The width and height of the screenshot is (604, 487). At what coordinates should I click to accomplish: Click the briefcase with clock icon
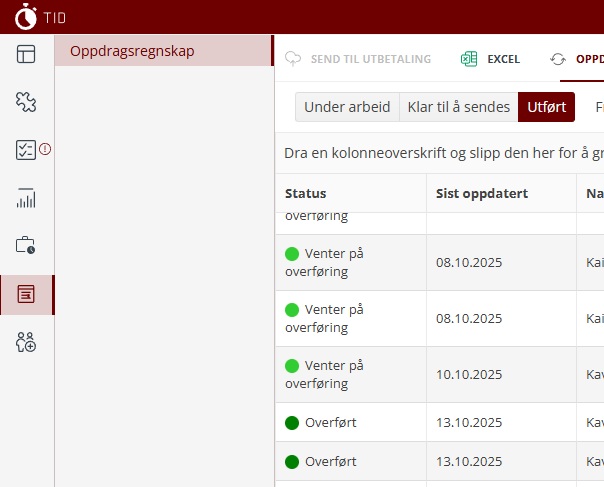pos(26,246)
